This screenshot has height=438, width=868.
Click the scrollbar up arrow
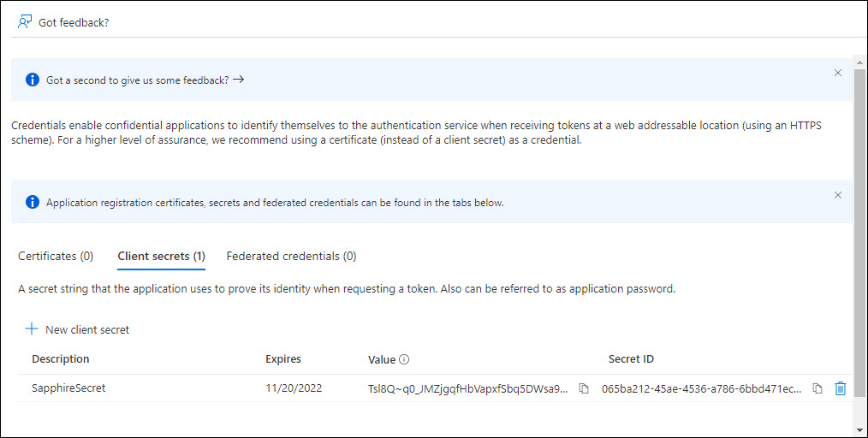[860, 62]
